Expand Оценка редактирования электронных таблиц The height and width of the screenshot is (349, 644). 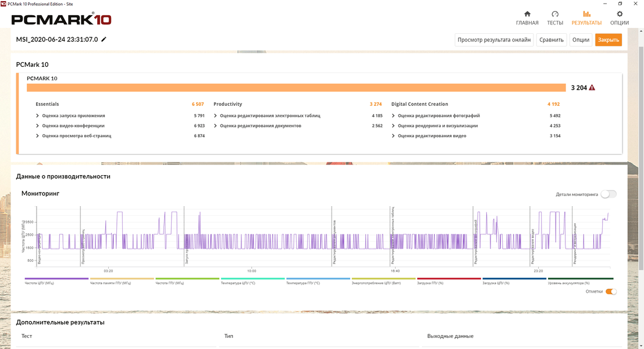click(215, 116)
